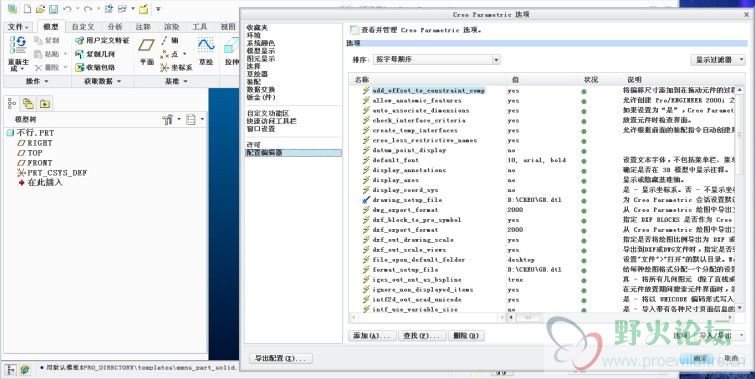The image size is (755, 379).
Task: Select the 拉伸 extrude tool
Action: [232, 52]
